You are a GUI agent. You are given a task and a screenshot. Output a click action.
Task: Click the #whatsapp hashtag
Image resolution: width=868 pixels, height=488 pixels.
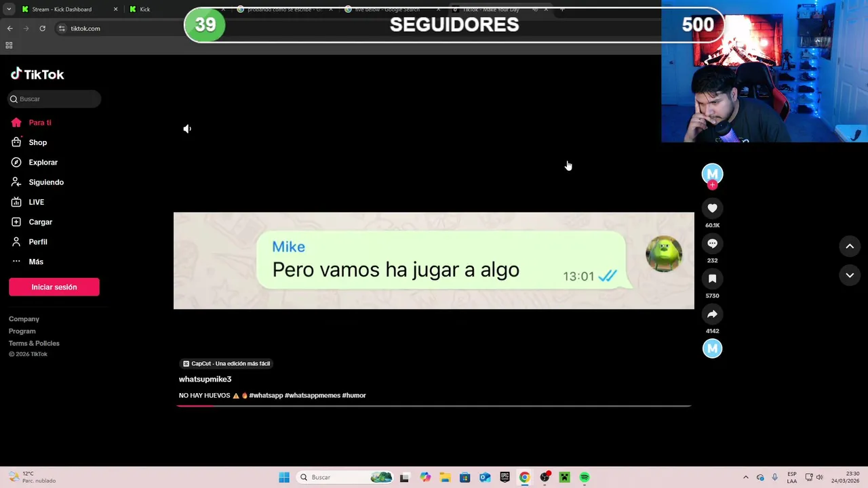point(266,396)
